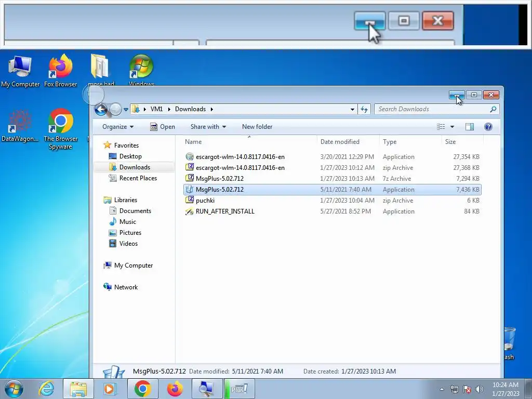Select the RUN_AFTER_INSTALL application file
This screenshot has height=399, width=532.
pyautogui.click(x=332, y=211)
